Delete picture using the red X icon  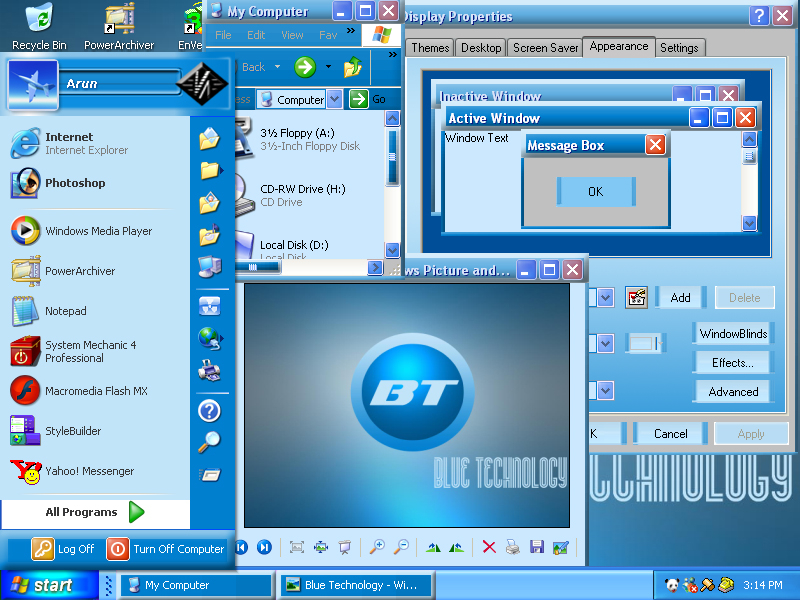(x=489, y=547)
